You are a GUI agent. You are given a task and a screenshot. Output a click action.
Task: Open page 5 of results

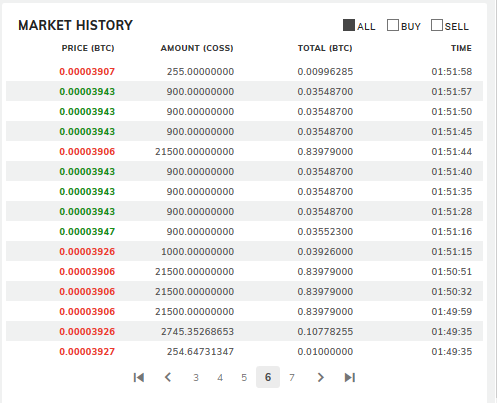click(244, 377)
